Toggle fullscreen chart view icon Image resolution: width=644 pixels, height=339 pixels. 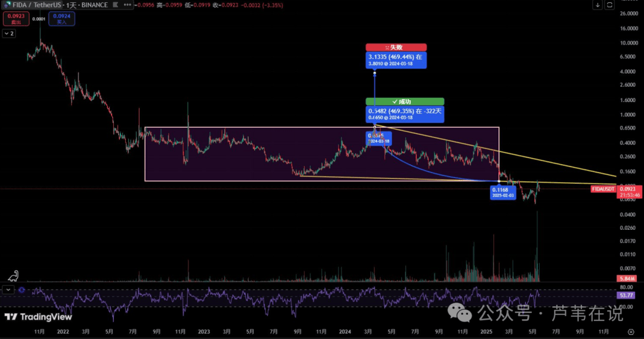click(609, 5)
